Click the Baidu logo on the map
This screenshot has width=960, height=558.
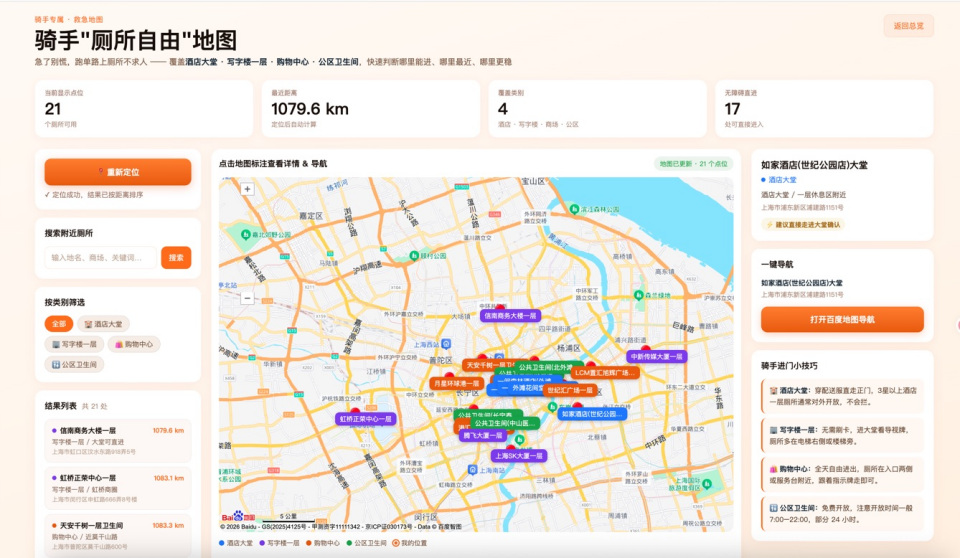(238, 516)
